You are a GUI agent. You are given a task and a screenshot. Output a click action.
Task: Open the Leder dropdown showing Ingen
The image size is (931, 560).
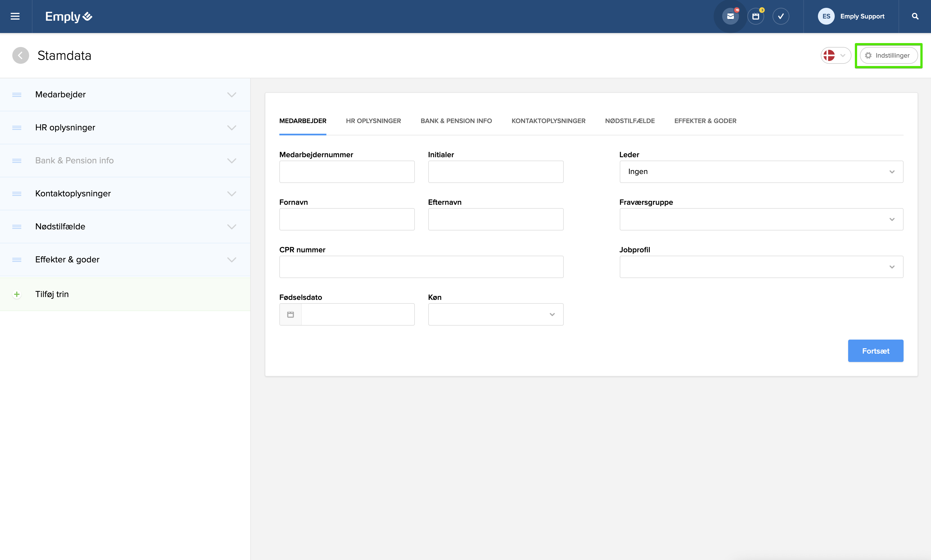(761, 172)
